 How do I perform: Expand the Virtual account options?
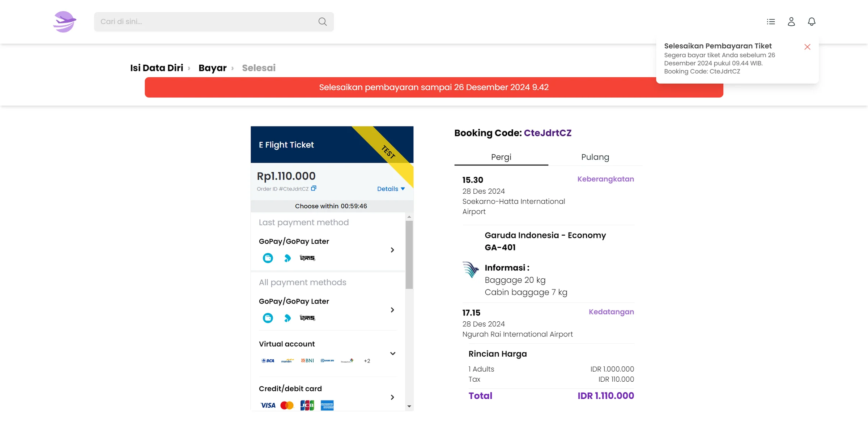pos(392,353)
